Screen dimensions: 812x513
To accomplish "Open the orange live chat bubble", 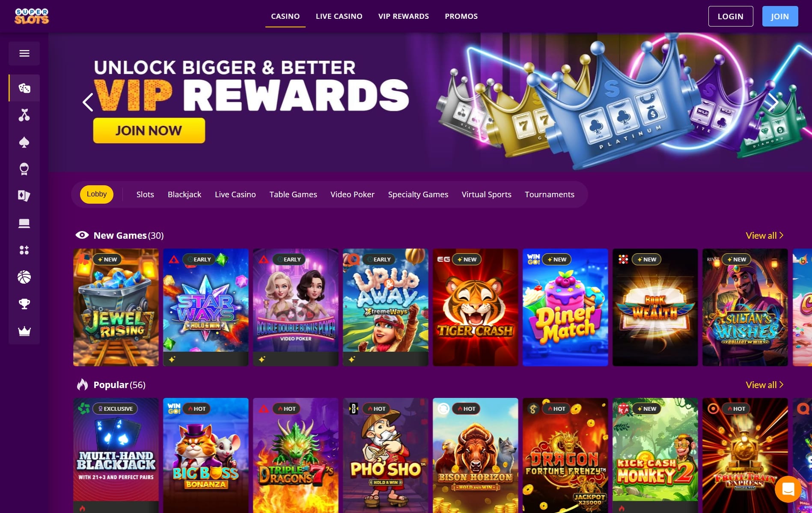I will click(x=788, y=489).
